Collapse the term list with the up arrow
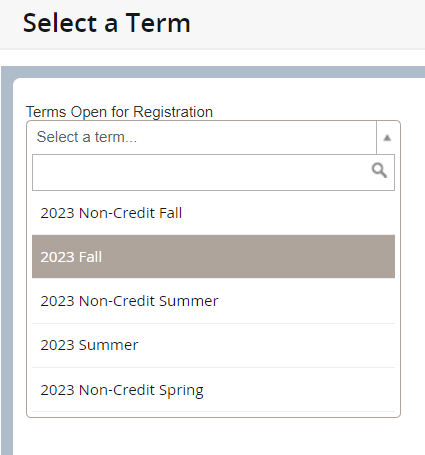Image resolution: width=425 pixels, height=455 pixels. 387,138
